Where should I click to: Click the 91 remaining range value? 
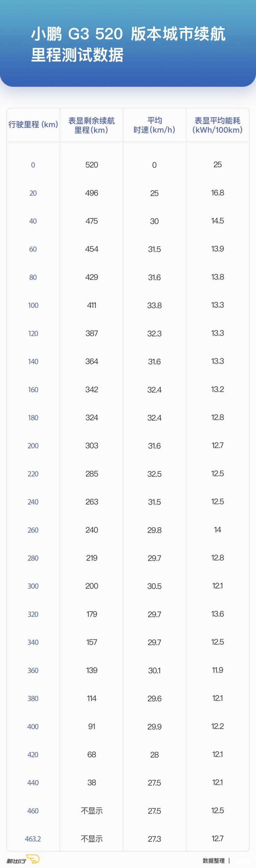pyautogui.click(x=92, y=726)
